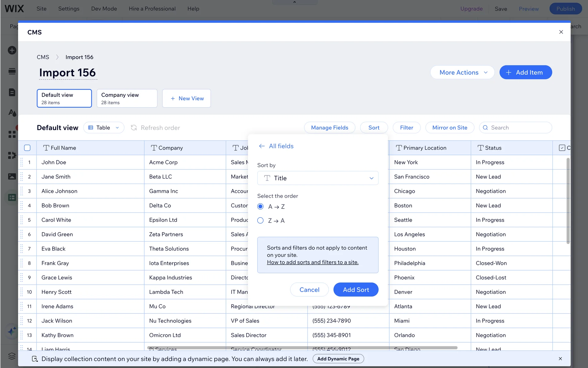Click the Add Sort button

pyautogui.click(x=356, y=289)
